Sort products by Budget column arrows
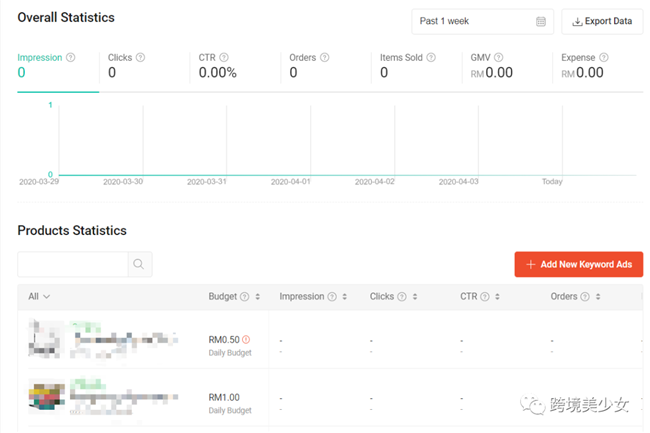Screen dimensions: 650x433 pyautogui.click(x=258, y=297)
